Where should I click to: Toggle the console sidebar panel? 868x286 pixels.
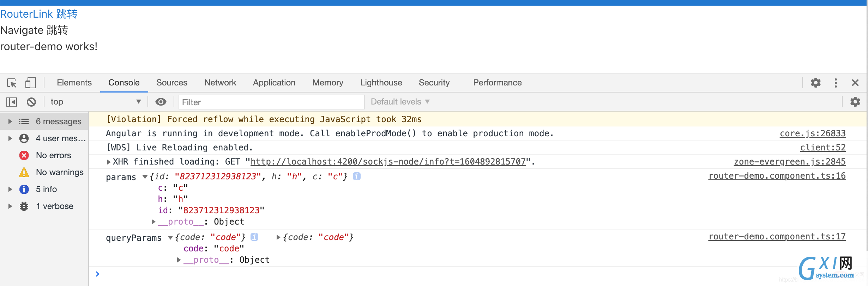point(12,102)
